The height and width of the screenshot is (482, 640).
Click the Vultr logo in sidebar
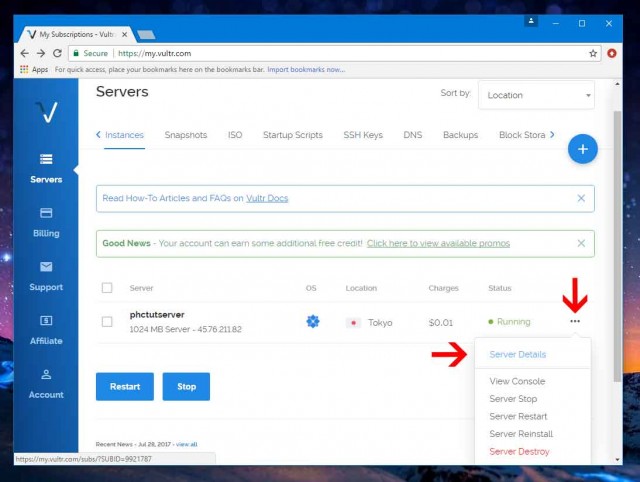[x=46, y=112]
